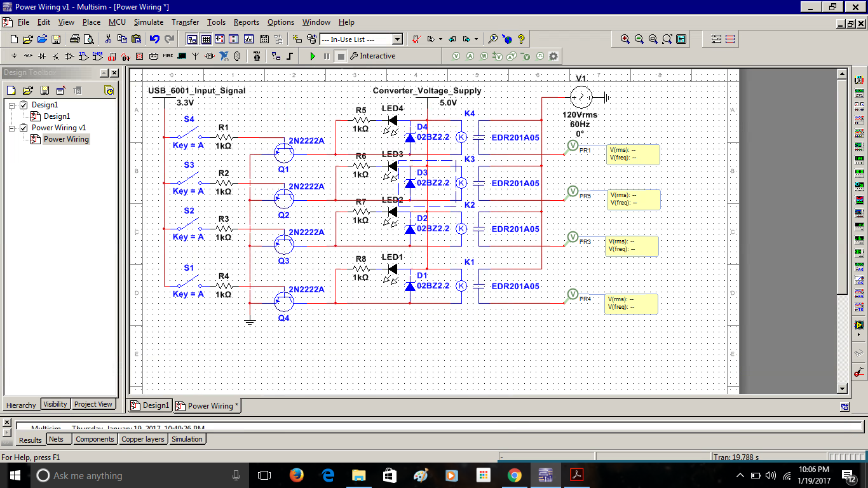Run the simulation with the green play button
This screenshot has width=868, height=488.
click(x=313, y=56)
